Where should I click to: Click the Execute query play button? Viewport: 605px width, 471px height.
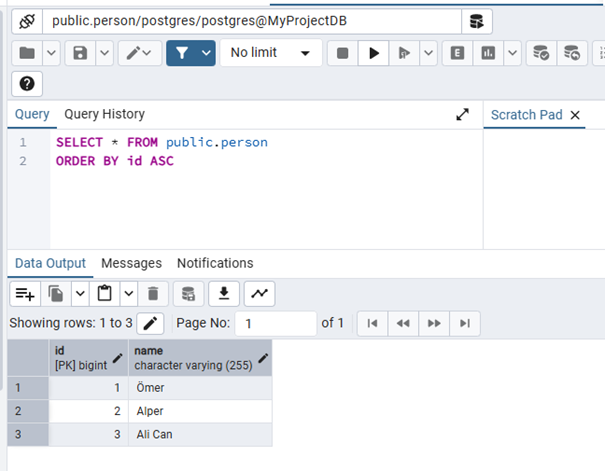point(373,53)
